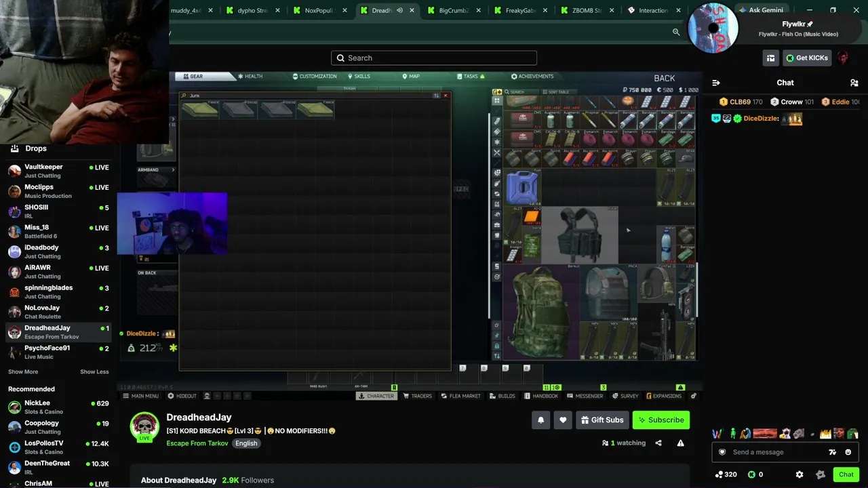Viewport: 868px width, 488px height.
Task: Select the Berkut backpack in stash
Action: (542, 311)
